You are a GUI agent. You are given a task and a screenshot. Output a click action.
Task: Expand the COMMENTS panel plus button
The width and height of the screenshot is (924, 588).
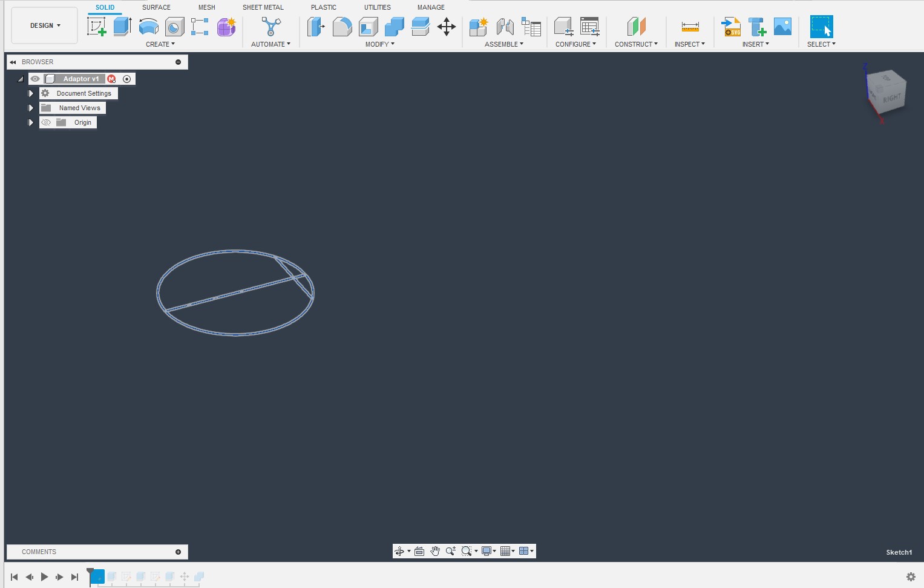click(x=178, y=552)
